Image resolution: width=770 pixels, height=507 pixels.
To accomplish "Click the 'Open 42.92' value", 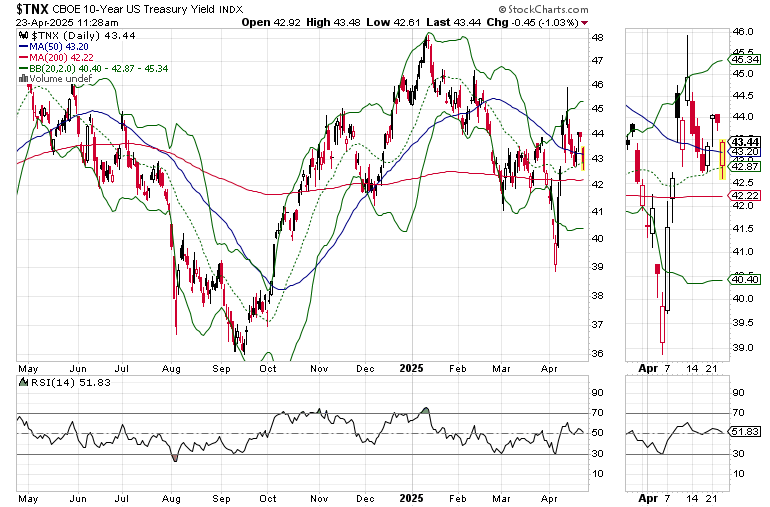I will (271, 23).
